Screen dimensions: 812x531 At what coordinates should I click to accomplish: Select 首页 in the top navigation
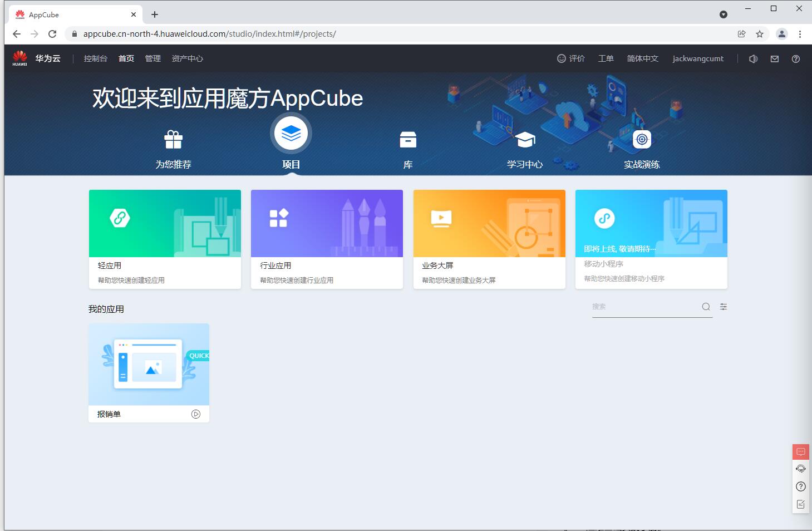coord(126,58)
